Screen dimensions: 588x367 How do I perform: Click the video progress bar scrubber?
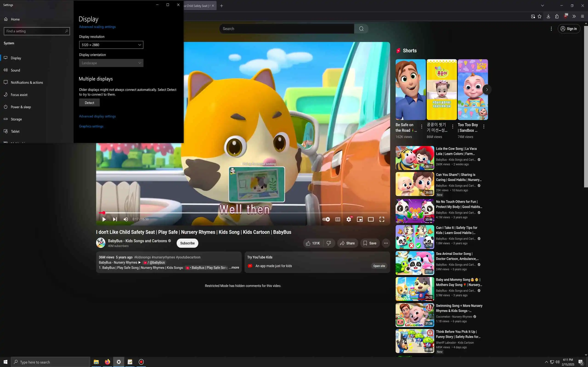pyautogui.click(x=104, y=213)
